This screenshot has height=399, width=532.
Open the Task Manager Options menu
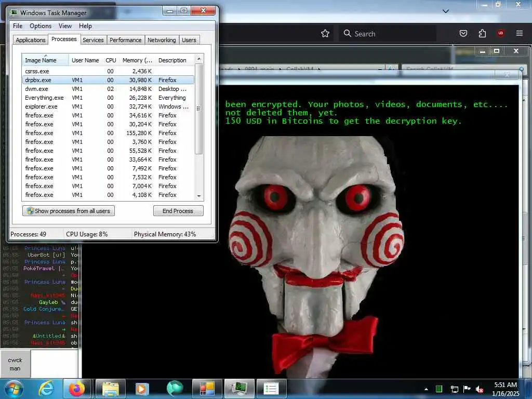point(41,26)
